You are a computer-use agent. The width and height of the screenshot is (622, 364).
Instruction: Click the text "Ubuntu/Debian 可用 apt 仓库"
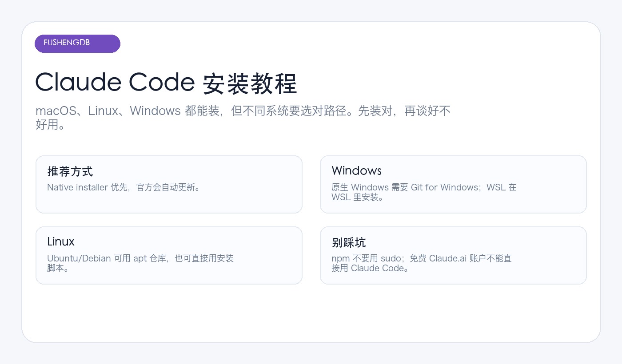(x=140, y=263)
